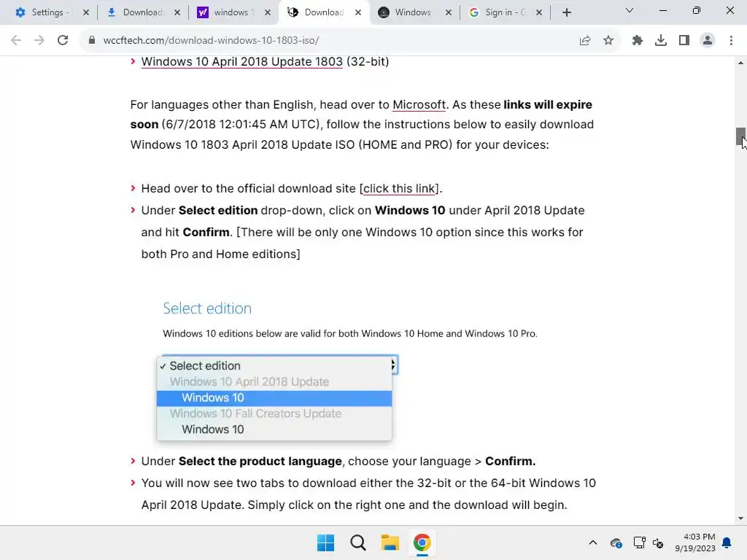The width and height of the screenshot is (747, 560).
Task: Close the Google Sign in tab
Action: [539, 12]
